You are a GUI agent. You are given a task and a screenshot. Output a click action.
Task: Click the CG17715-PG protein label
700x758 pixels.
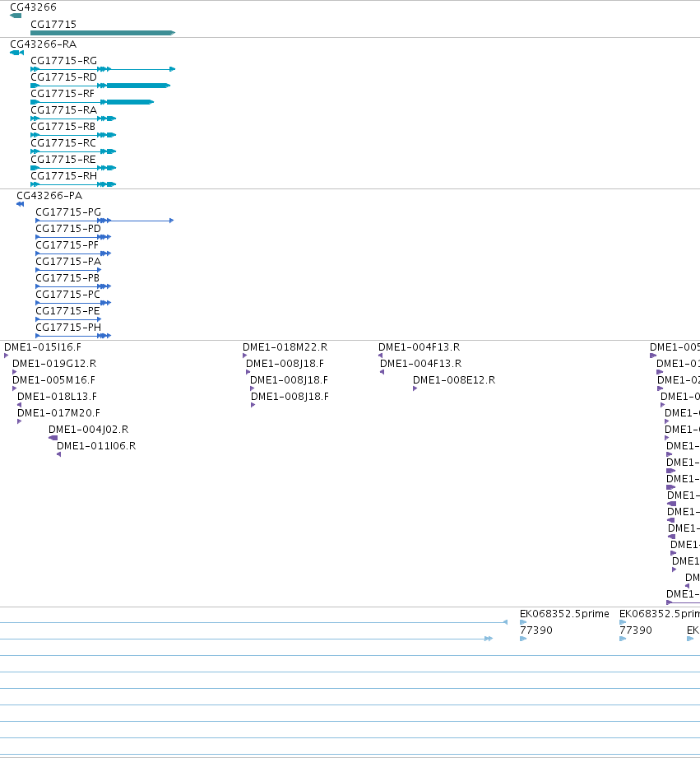(x=68, y=212)
